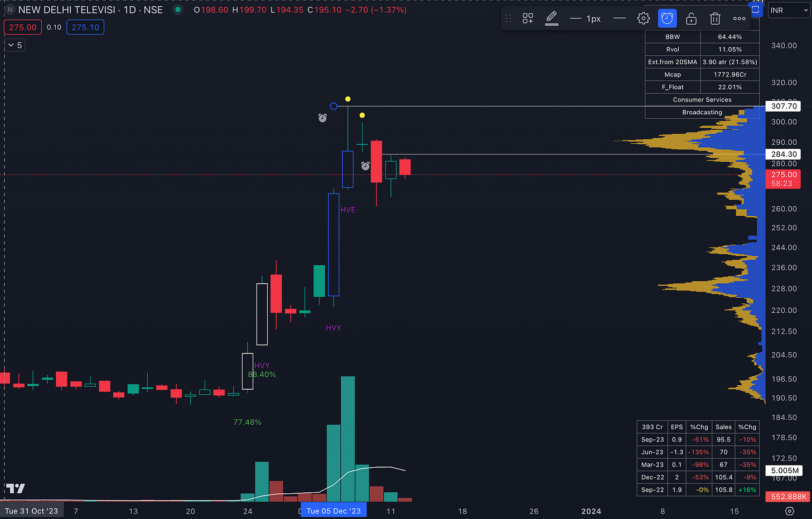Click the 88.40% green label
This screenshot has width=812, height=519.
[262, 374]
